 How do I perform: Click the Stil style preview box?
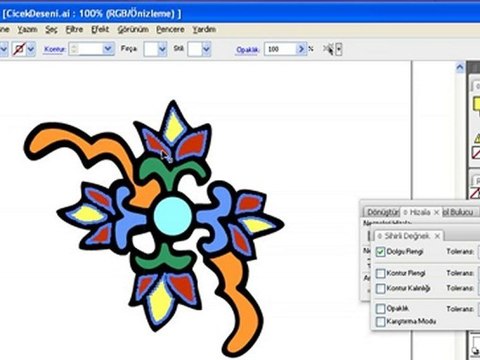(x=195, y=49)
